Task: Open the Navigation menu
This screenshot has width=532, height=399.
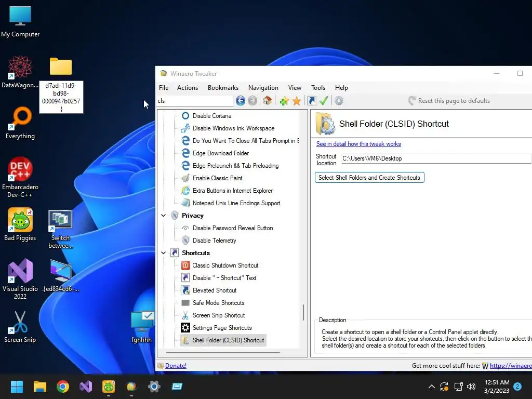Action: coord(263,87)
